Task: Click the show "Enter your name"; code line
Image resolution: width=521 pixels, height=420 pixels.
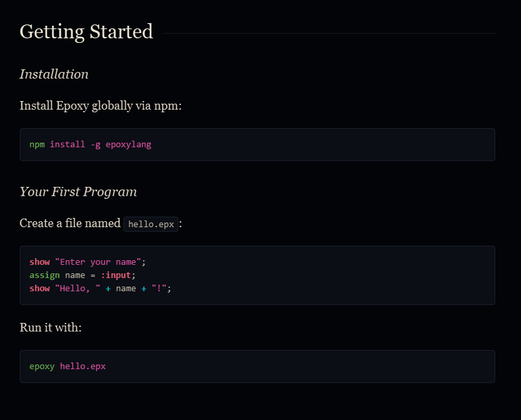Action: pos(87,262)
